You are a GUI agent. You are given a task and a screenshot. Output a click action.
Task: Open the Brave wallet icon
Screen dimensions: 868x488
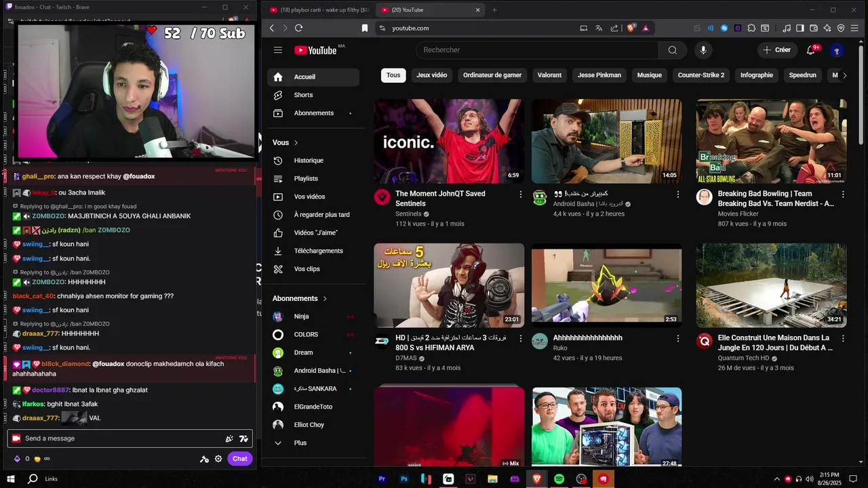[814, 28]
